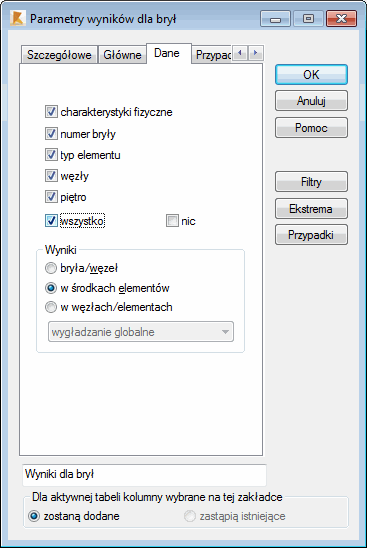Uncheck the węzły checkbox
This screenshot has width=367, height=548.
click(51, 175)
